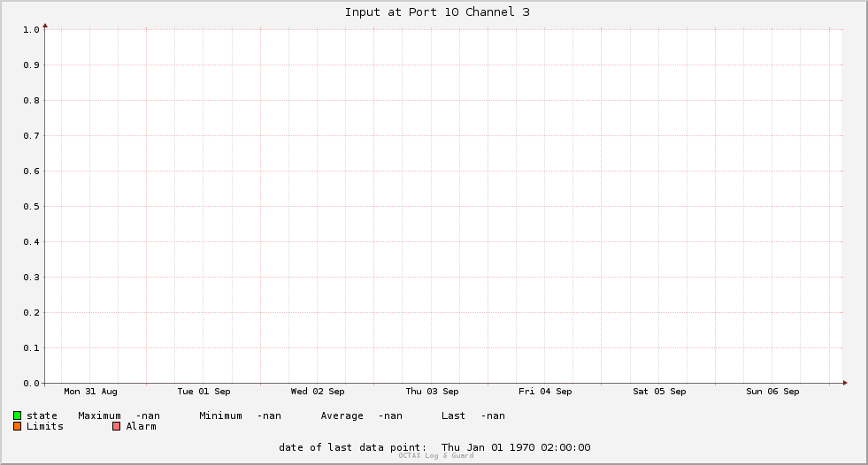The image size is (868, 465).
Task: Select the 'Sun 06 Sep' axis label
Action: (772, 392)
